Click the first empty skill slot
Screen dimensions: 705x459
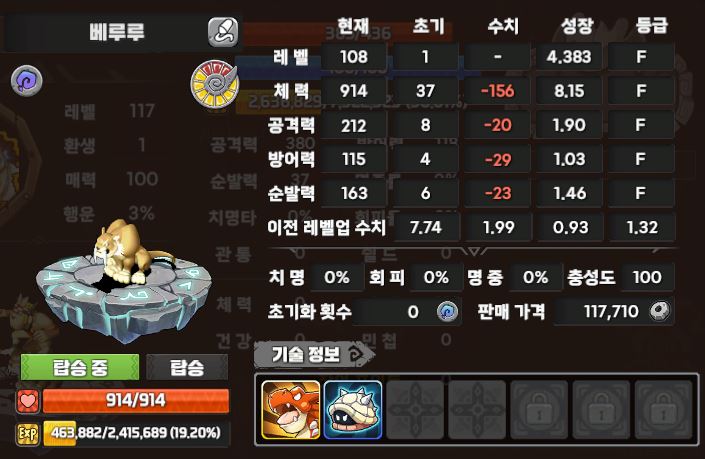coord(415,410)
